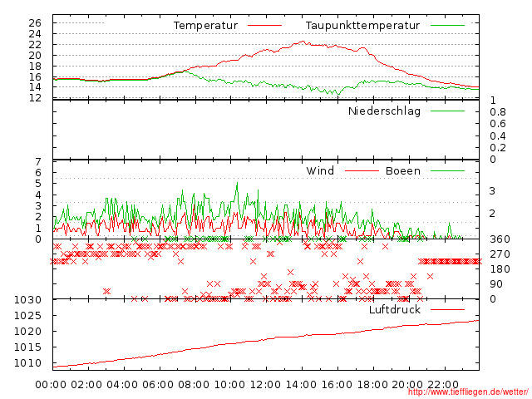
Task: Click the green line sample beside Boeen
Action: tap(447, 171)
